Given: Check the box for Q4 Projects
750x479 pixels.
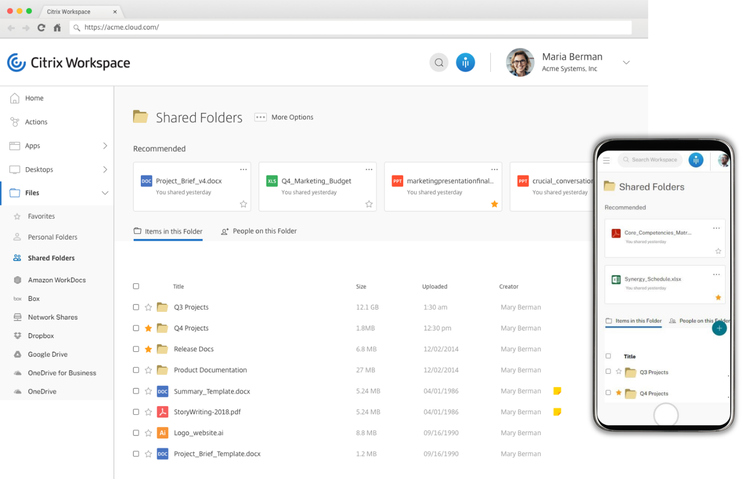Looking at the screenshot, I should tap(136, 328).
